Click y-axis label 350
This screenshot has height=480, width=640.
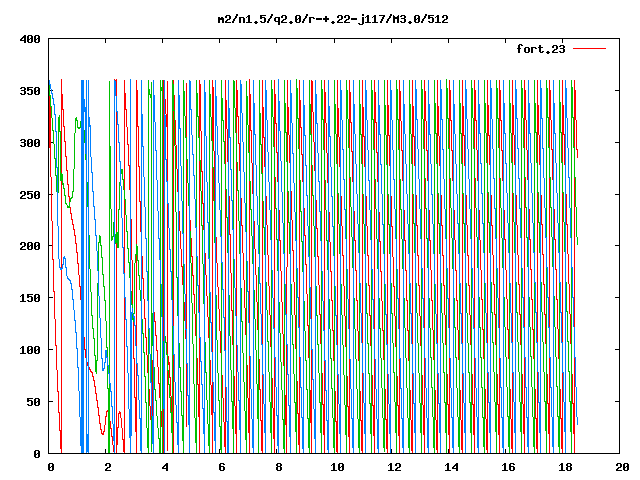point(30,91)
